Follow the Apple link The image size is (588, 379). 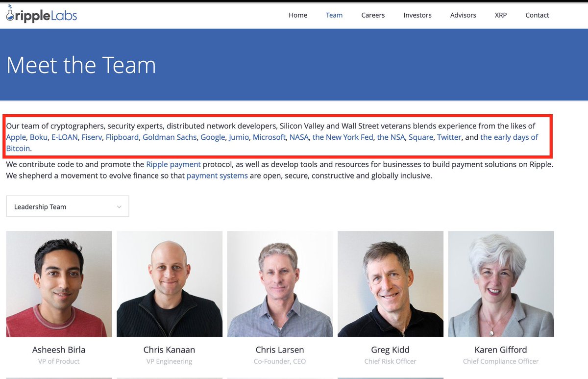[16, 137]
